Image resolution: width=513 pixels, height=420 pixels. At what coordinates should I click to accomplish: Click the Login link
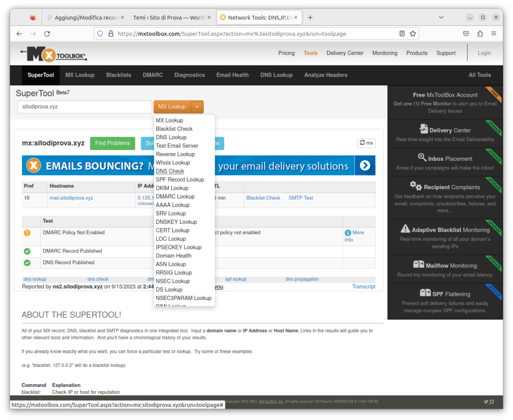coord(484,53)
